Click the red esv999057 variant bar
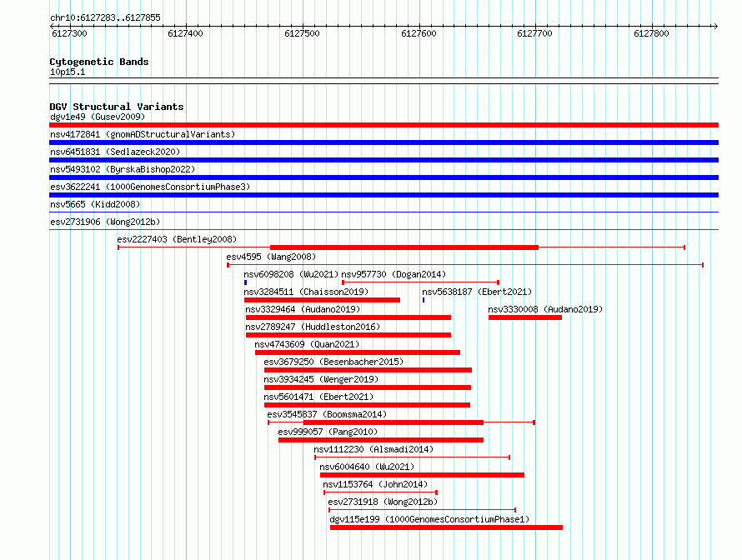This screenshot has width=742, height=560. click(x=381, y=440)
